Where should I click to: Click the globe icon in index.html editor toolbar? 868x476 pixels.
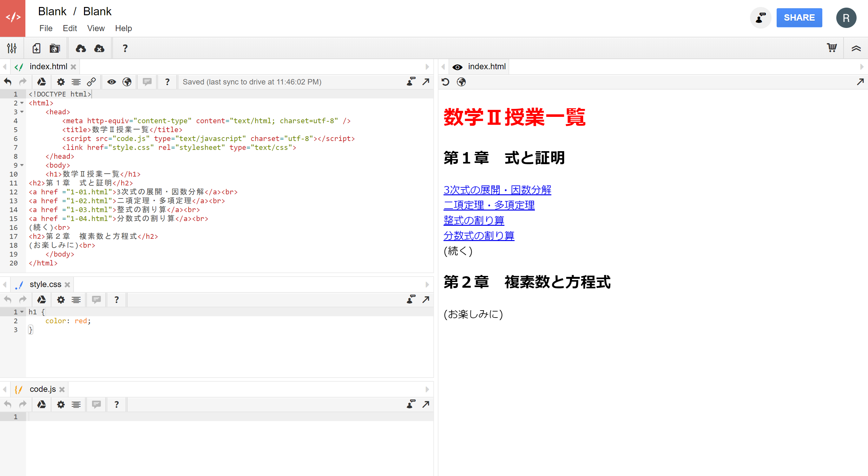(x=127, y=82)
